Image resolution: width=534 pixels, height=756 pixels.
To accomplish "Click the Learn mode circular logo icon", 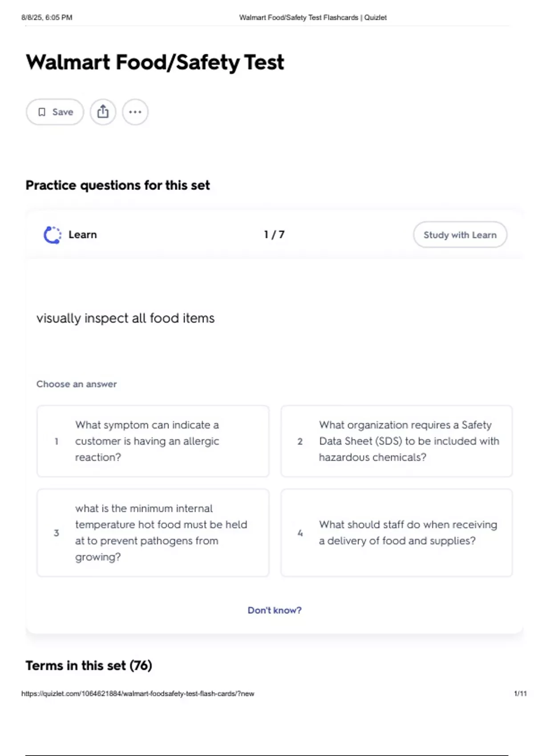I will pyautogui.click(x=53, y=235).
